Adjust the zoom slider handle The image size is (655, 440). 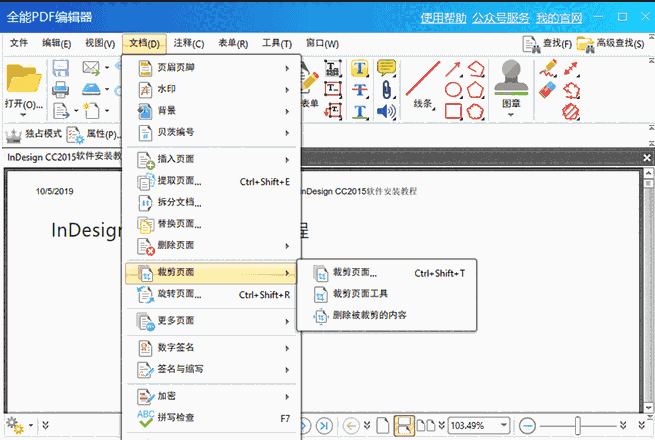(x=578, y=426)
